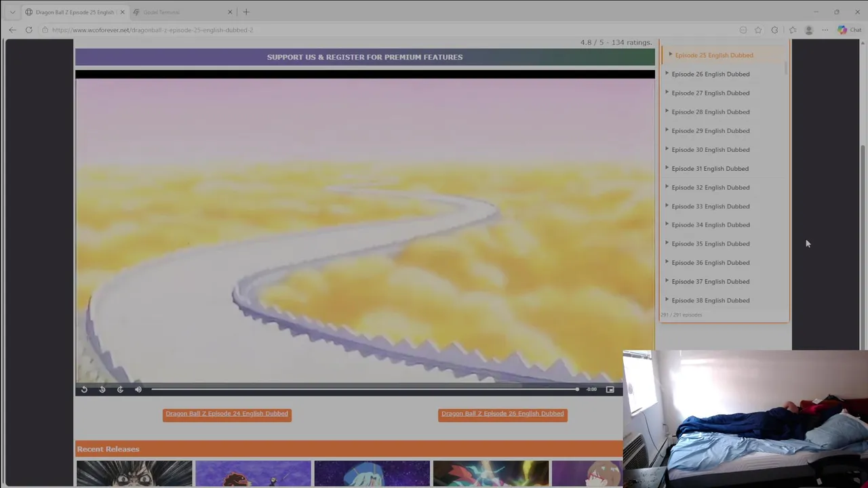This screenshot has height=488, width=868.
Task: Click the video frame to play
Action: click(x=365, y=230)
